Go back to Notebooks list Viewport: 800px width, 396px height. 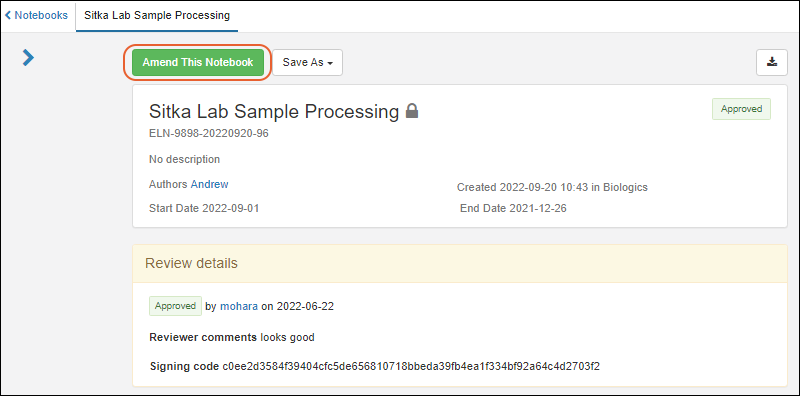point(36,15)
